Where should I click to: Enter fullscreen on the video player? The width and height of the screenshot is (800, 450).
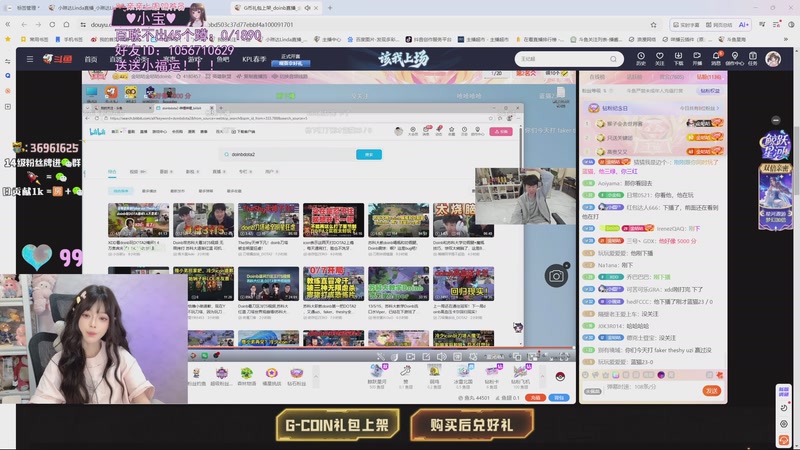point(564,357)
